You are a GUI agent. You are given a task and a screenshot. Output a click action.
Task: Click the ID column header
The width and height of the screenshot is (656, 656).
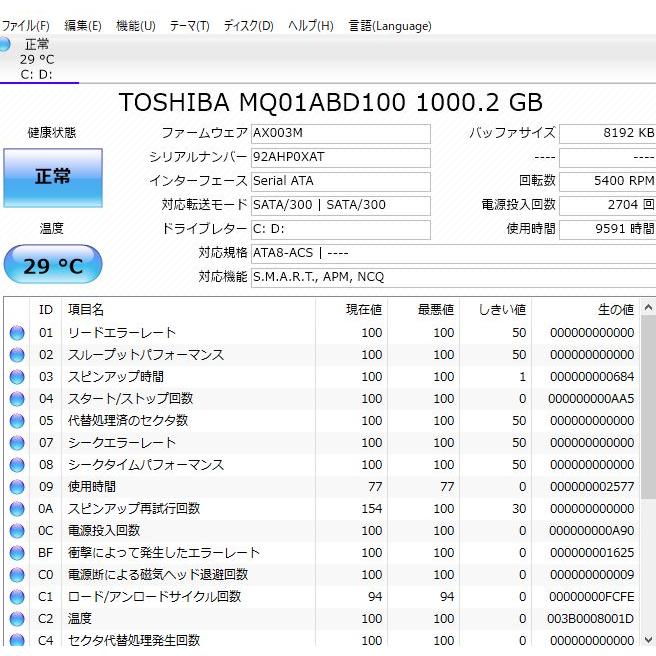[x=46, y=310]
